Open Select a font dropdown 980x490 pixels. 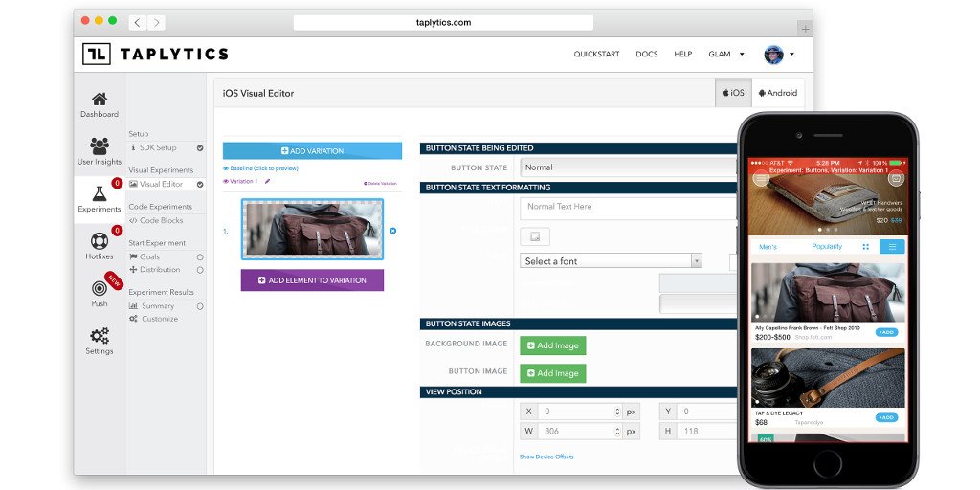(611, 261)
